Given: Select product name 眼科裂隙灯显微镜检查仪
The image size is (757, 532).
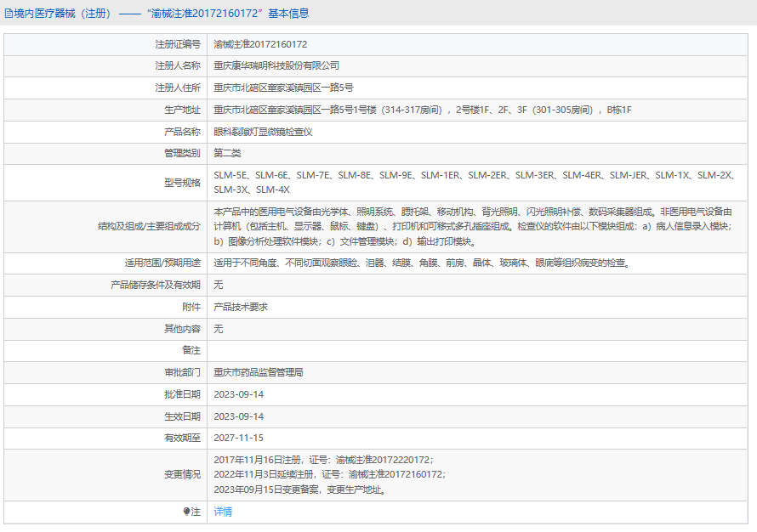Looking at the screenshot, I should click(x=263, y=132).
